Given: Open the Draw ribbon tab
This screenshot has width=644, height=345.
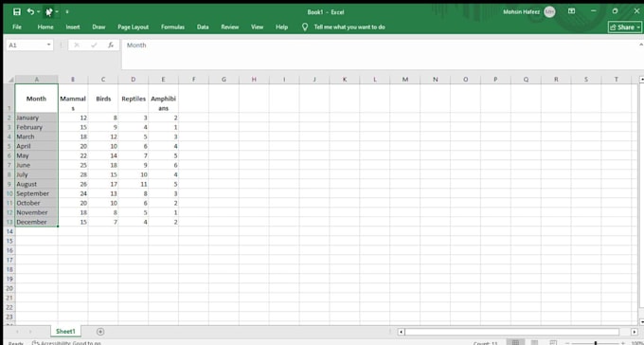Looking at the screenshot, I should pyautogui.click(x=98, y=27).
